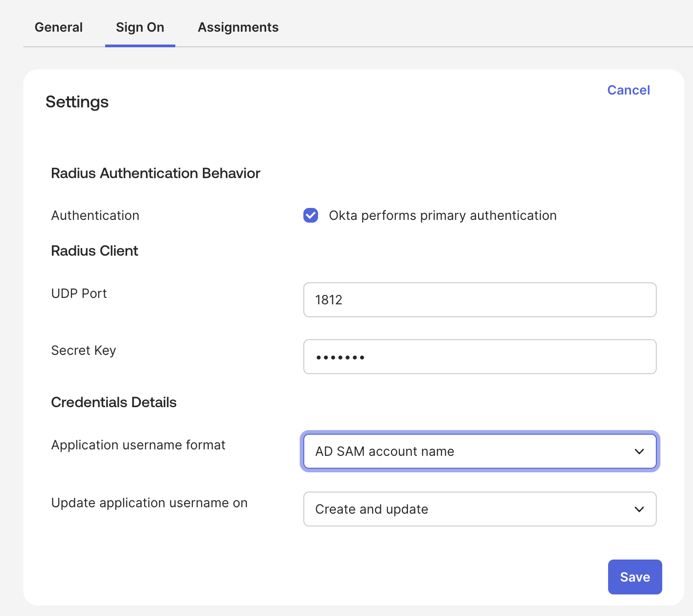Click the UDP Port label

point(79,293)
